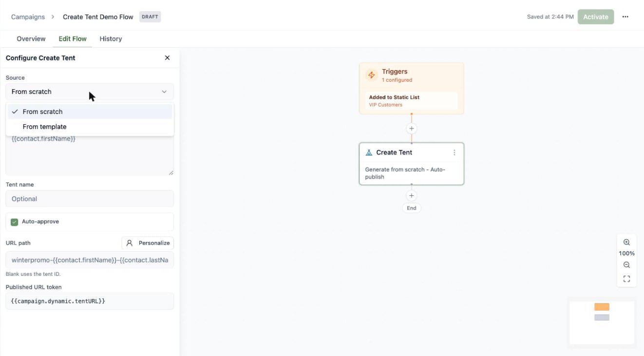This screenshot has height=356, width=644.
Task: Choose the From template option
Action: tap(90, 127)
